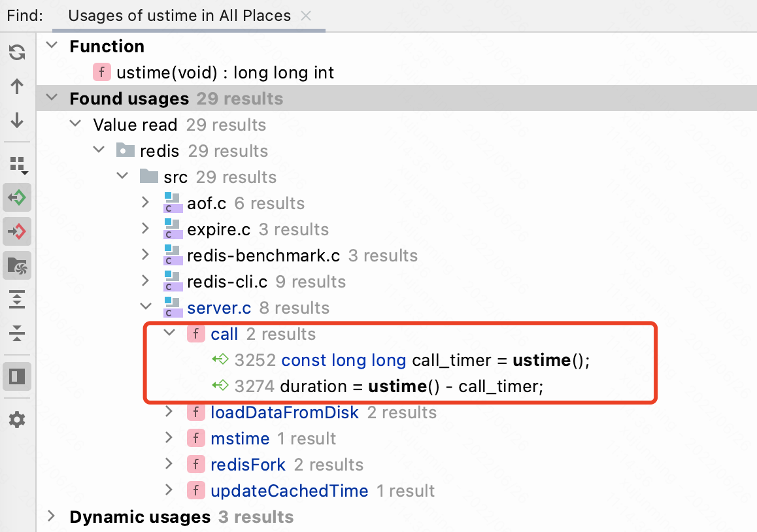757x532 pixels.
Task: Select redisFork 2 results
Action: [x=287, y=465]
